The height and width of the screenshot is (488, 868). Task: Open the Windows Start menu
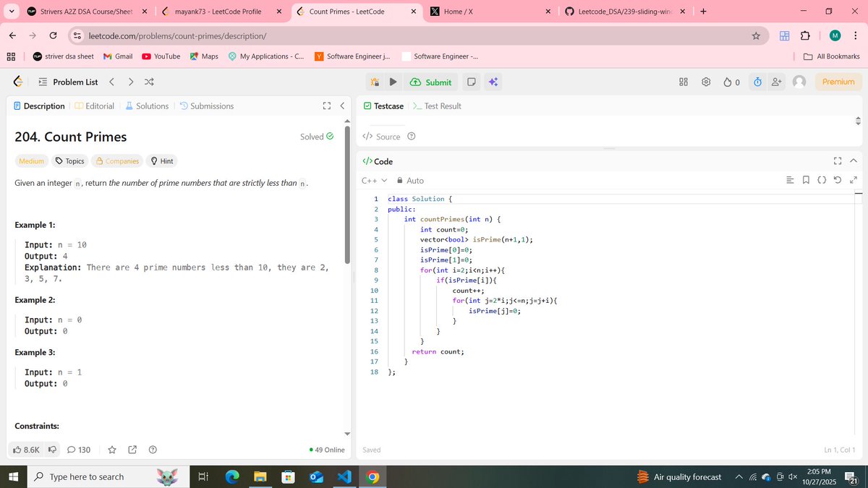[x=12, y=476]
